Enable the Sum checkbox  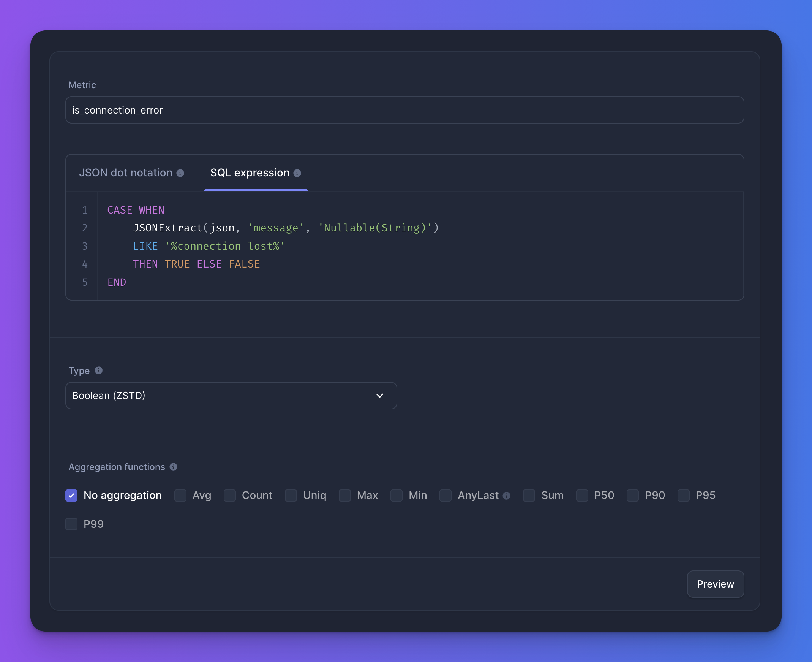tap(529, 495)
